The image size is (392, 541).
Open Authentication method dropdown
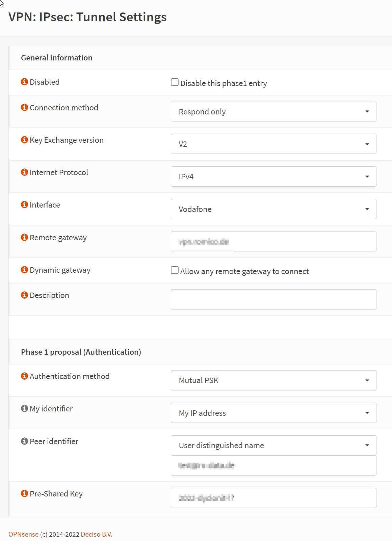point(273,380)
